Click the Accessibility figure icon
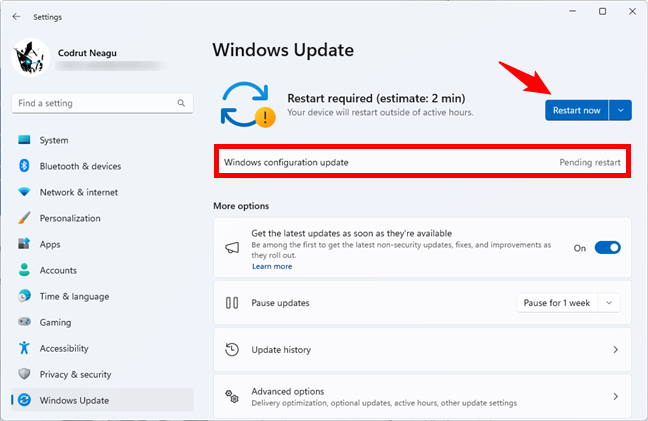Viewport: 648px width, 421px height. [x=24, y=348]
